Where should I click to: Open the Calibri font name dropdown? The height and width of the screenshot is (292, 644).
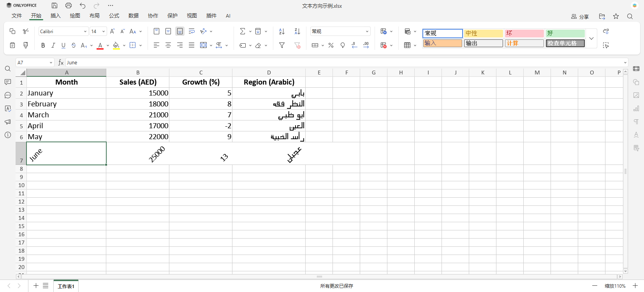click(x=85, y=32)
